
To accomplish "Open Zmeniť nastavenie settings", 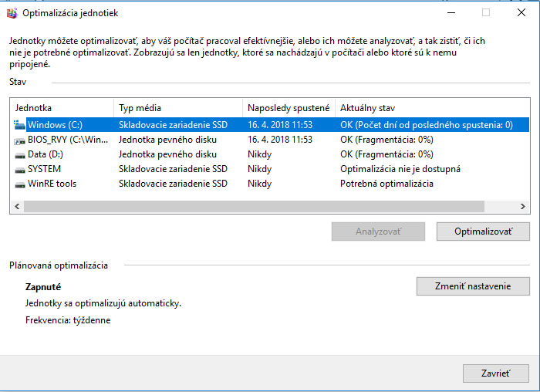I will (x=473, y=286).
